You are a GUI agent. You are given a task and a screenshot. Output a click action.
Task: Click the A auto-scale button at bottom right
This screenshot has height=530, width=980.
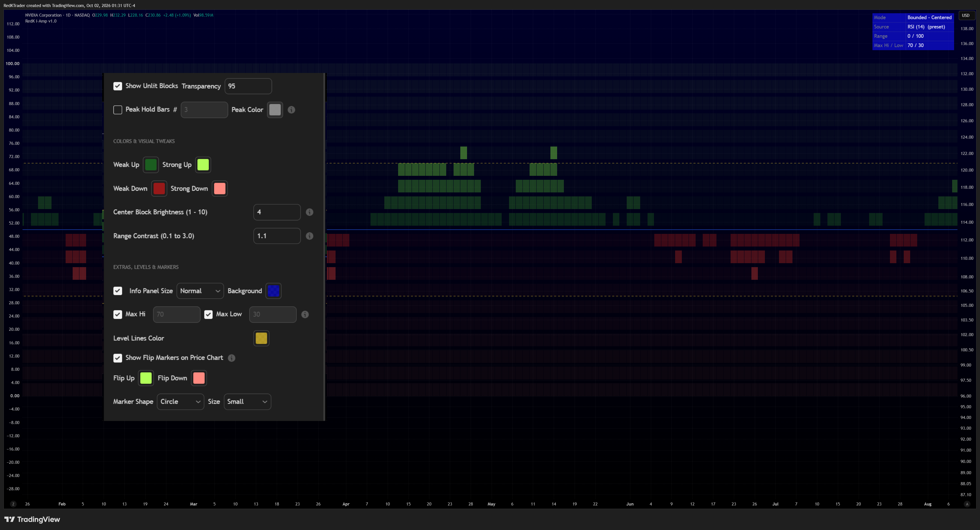tap(967, 504)
